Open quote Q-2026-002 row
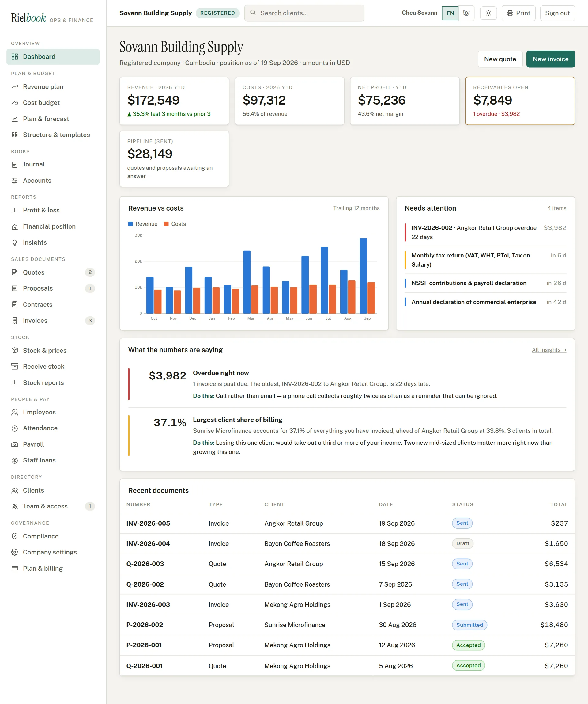This screenshot has width=588, height=704. click(x=347, y=584)
